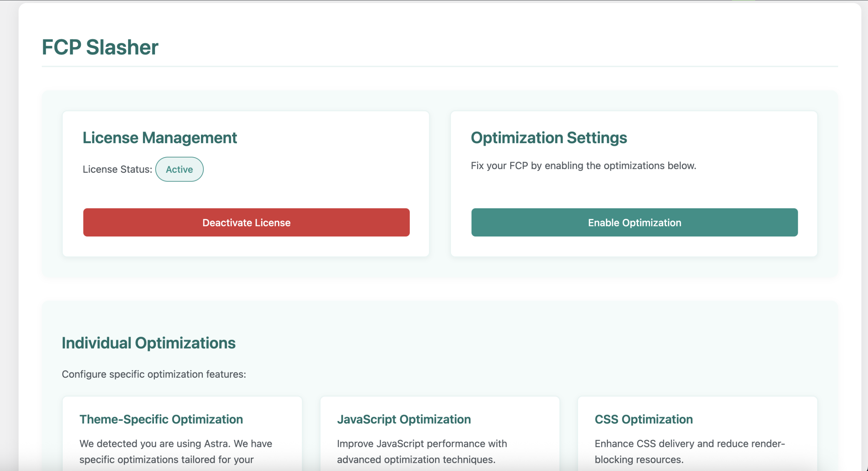This screenshot has width=868, height=471.
Task: Enable Optimization via the teal button
Action: [634, 222]
